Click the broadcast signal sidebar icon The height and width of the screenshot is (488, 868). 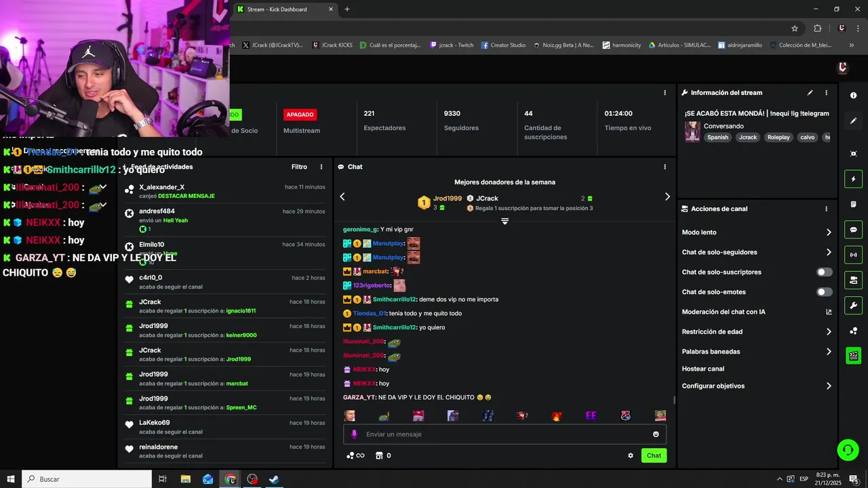point(853,255)
